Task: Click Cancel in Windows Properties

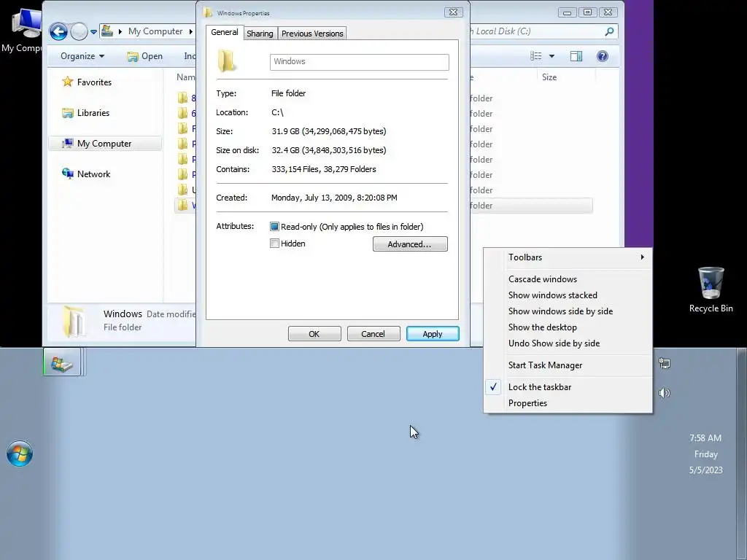Action: tap(373, 334)
